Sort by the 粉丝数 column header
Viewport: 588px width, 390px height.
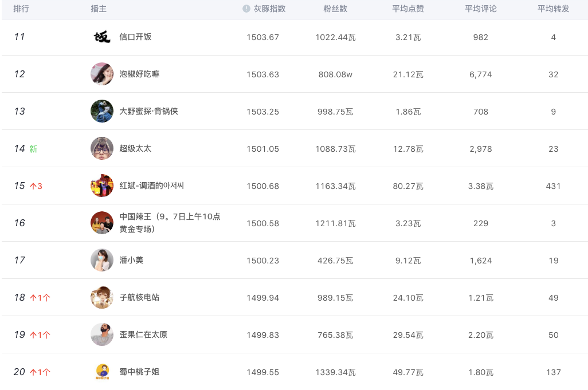pos(335,9)
